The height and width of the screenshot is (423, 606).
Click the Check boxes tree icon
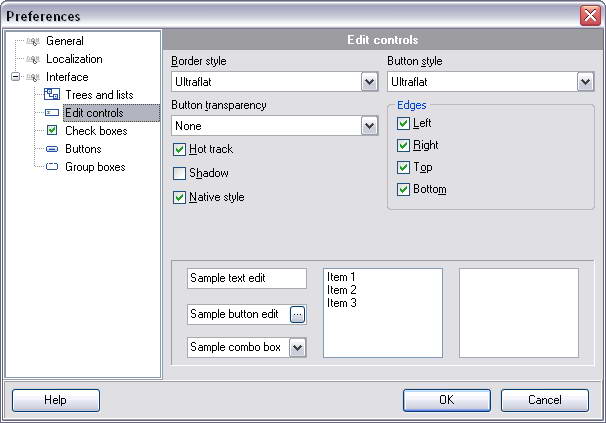point(53,131)
